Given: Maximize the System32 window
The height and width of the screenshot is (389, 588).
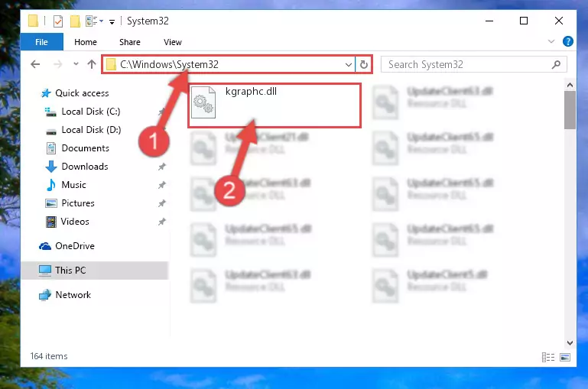Looking at the screenshot, I should tap(524, 21).
